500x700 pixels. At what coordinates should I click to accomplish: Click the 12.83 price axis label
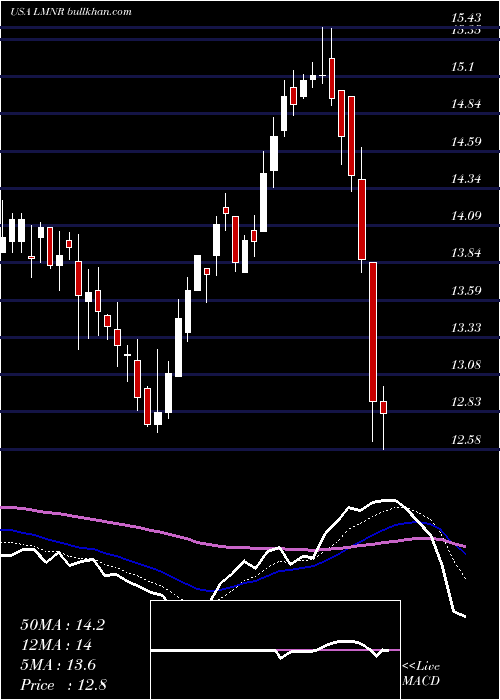tap(466, 402)
